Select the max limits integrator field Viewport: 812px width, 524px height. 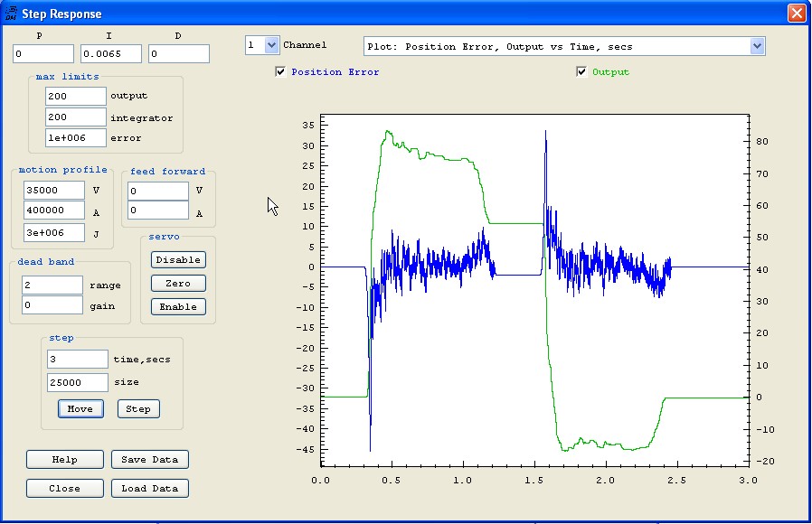(76, 117)
